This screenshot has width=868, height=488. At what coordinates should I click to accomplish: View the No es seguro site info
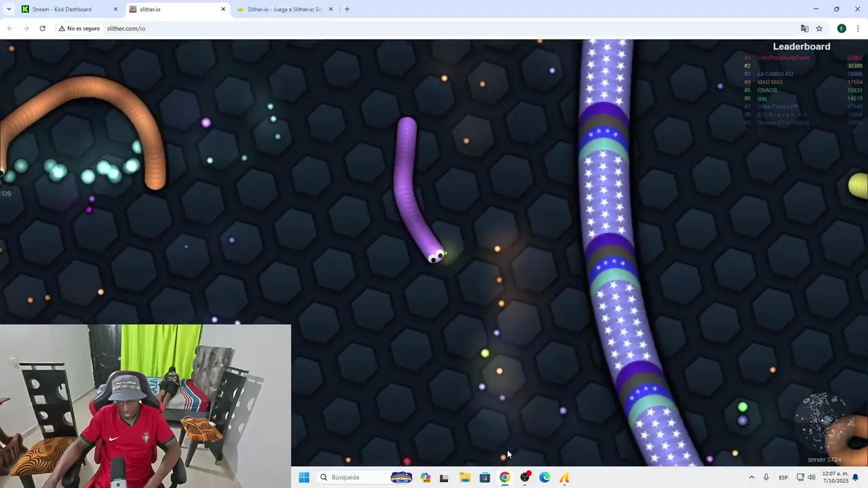click(79, 28)
